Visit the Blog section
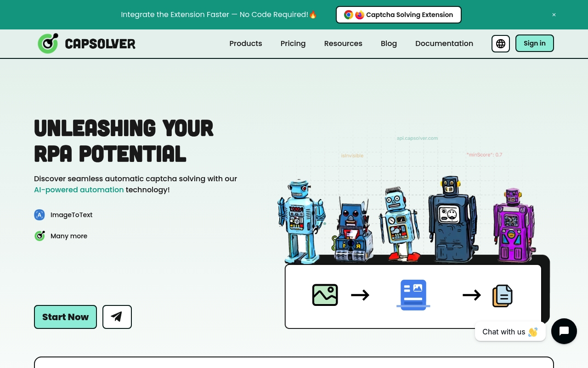This screenshot has height=368, width=588. (389, 43)
